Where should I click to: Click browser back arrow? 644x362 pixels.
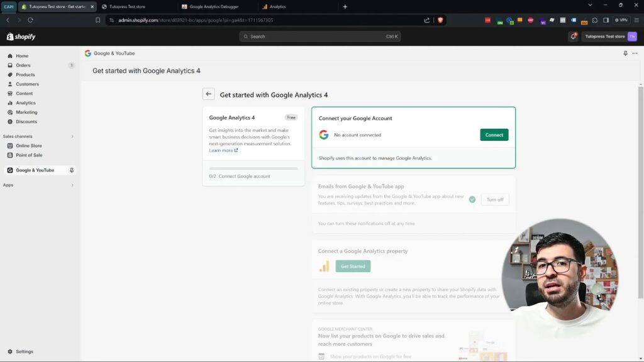(8, 20)
